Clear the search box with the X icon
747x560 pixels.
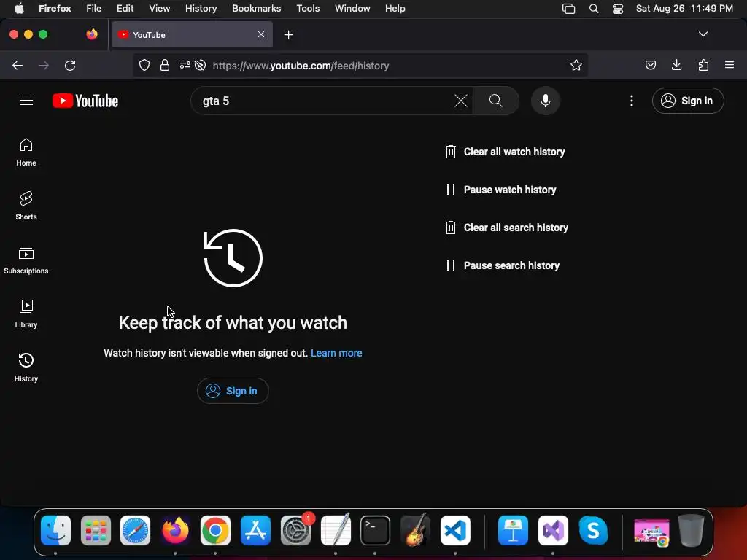[461, 101]
